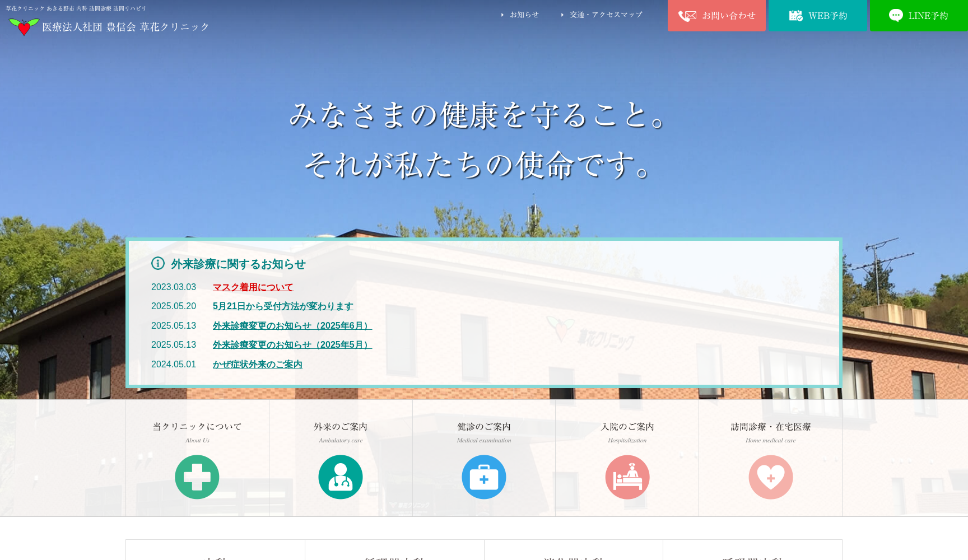This screenshot has width=968, height=560.
Task: Click the calendar icon on WEB予約 button
Action: (x=796, y=16)
